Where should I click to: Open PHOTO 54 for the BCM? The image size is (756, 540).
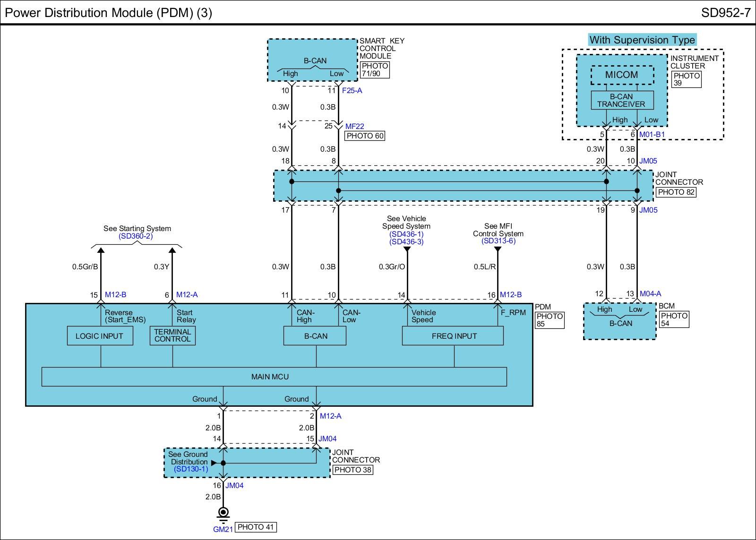click(x=674, y=319)
